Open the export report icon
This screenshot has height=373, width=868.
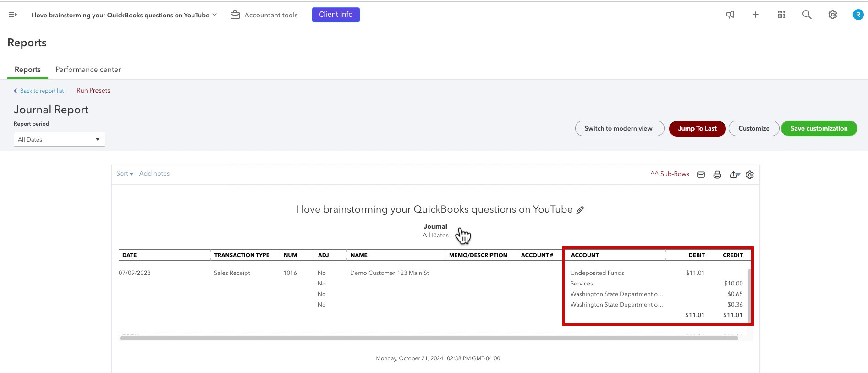(x=735, y=175)
